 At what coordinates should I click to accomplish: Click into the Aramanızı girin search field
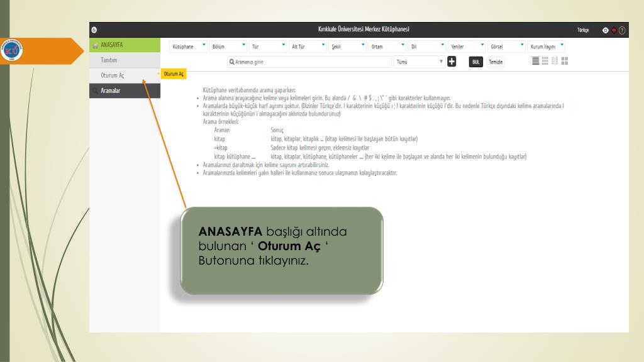tap(309, 62)
